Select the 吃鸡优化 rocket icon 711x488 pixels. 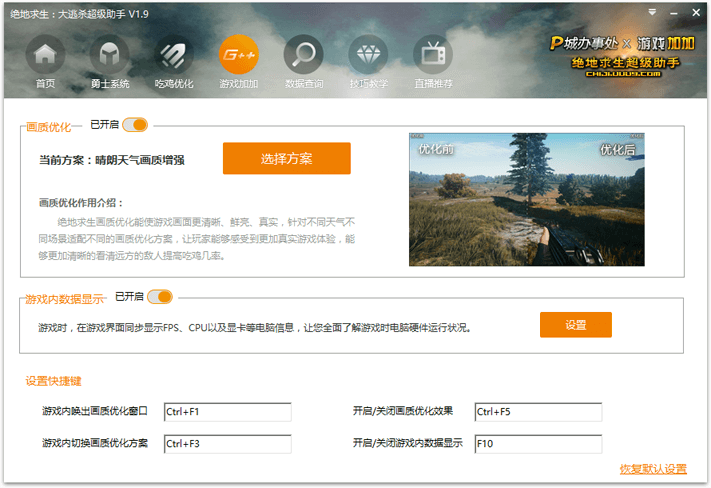click(x=174, y=54)
